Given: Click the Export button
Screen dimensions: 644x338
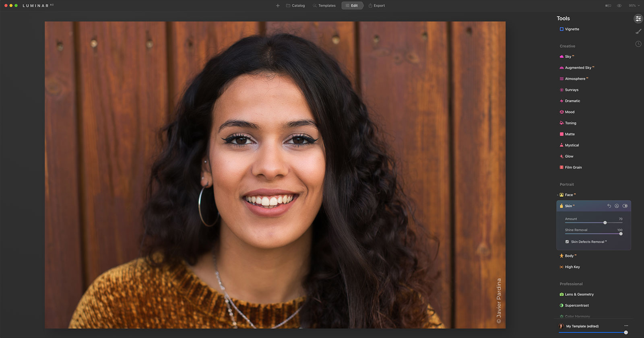Looking at the screenshot, I should tap(377, 6).
